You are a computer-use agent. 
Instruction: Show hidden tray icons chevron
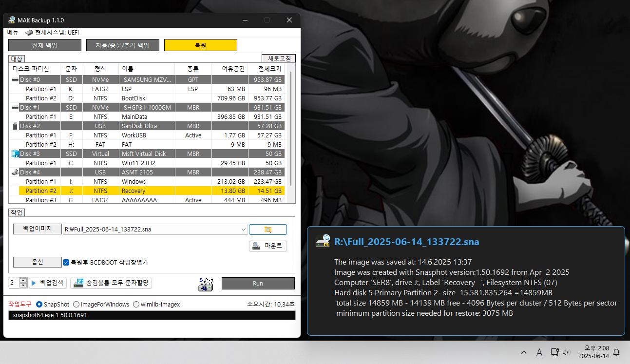(524, 352)
